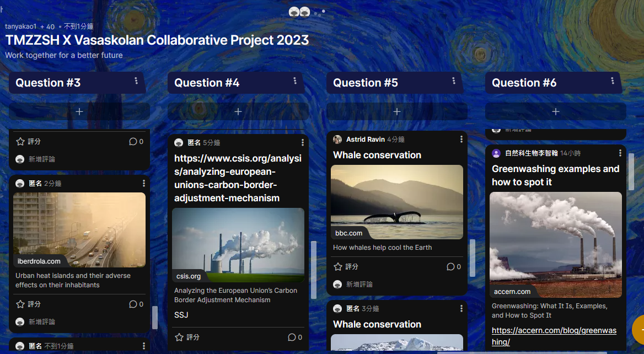Click comment bubble on Astrid Ravin's post
Screen dimensions: 644x354
click(x=450, y=267)
